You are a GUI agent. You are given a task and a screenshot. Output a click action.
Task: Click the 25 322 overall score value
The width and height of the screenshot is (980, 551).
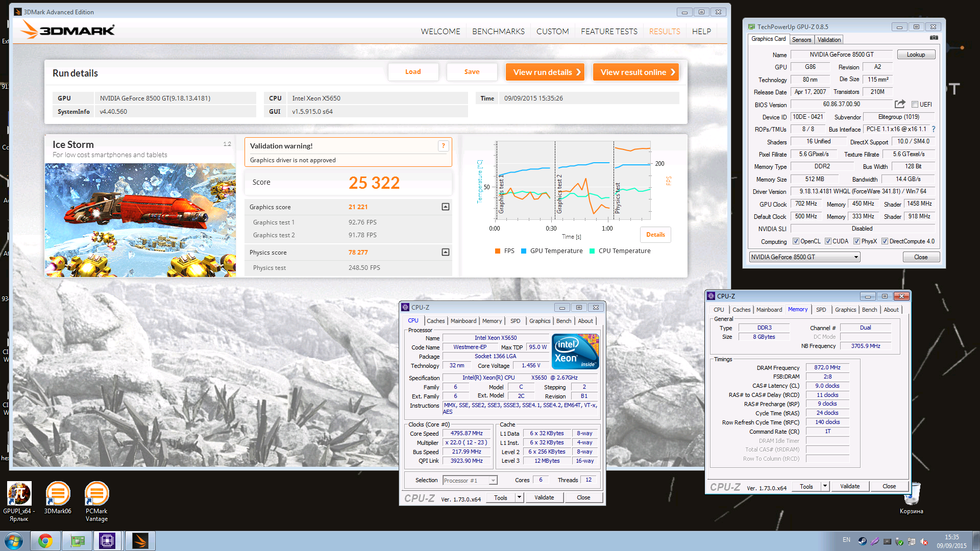coord(374,183)
